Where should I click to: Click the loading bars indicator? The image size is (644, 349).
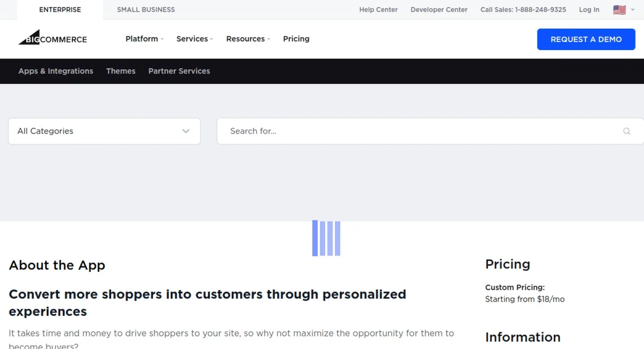326,238
